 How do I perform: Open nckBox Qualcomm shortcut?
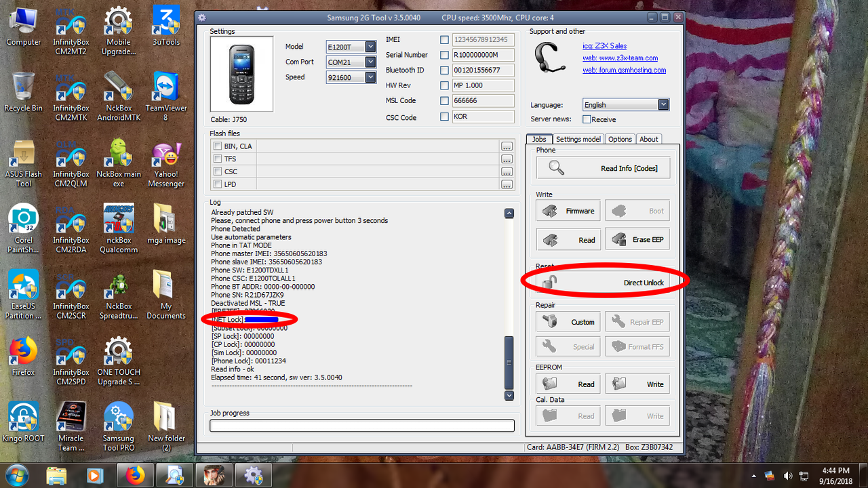[119, 229]
